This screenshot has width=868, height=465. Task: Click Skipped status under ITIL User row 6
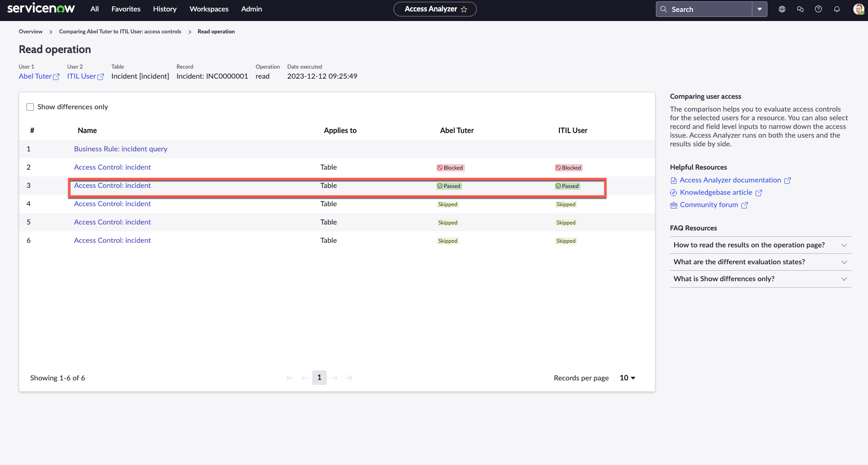point(566,241)
